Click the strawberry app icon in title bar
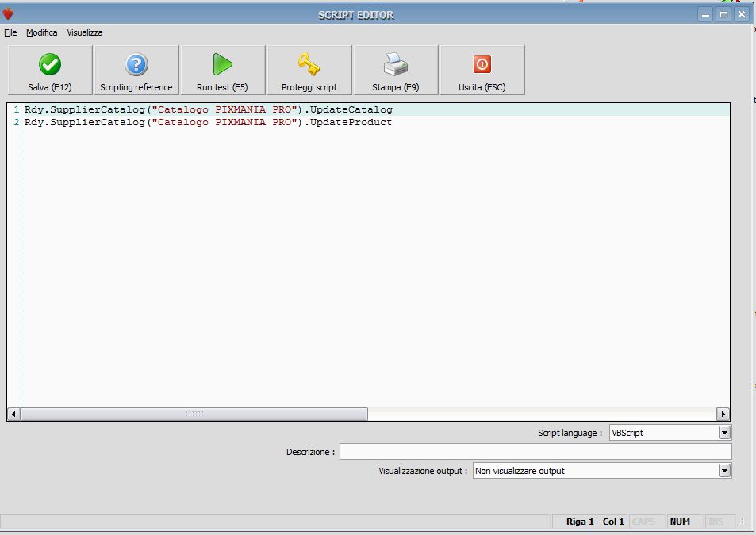Screen dimensions: 756x535 click(x=8, y=14)
